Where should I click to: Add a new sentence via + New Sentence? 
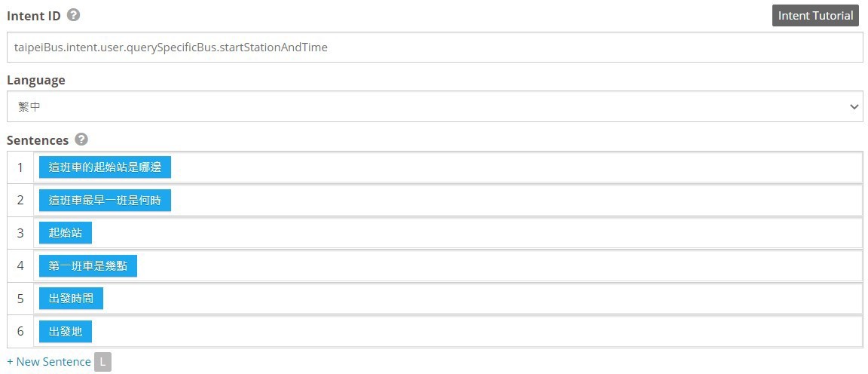click(49, 362)
